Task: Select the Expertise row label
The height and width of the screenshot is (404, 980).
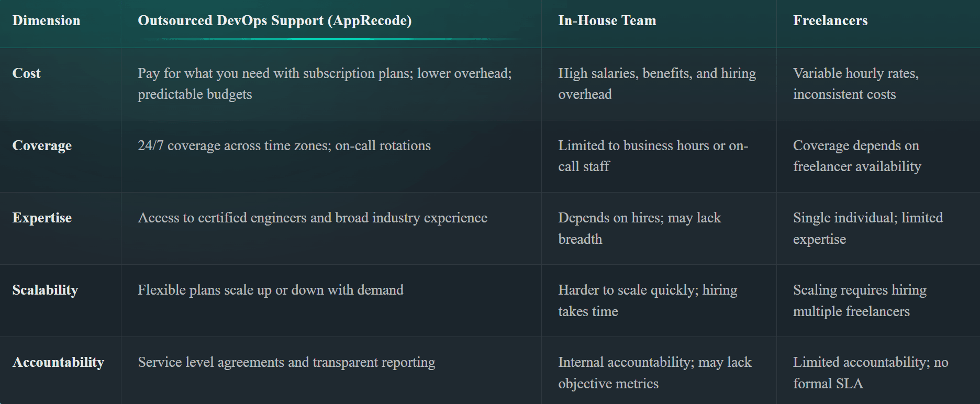Action: pos(42,218)
